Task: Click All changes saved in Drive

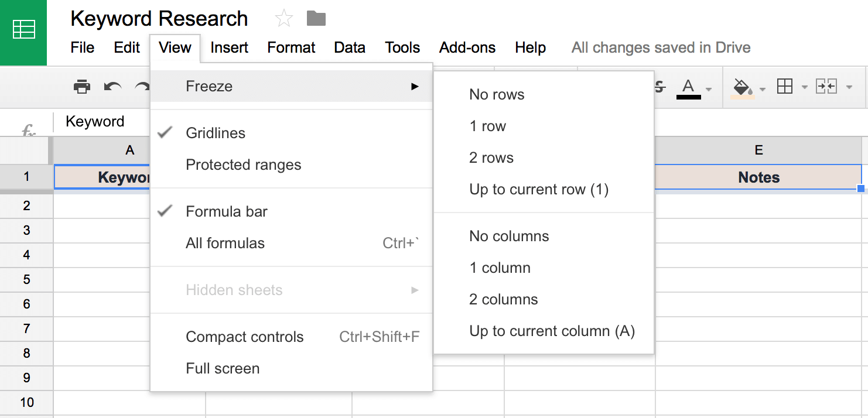Action: [661, 47]
